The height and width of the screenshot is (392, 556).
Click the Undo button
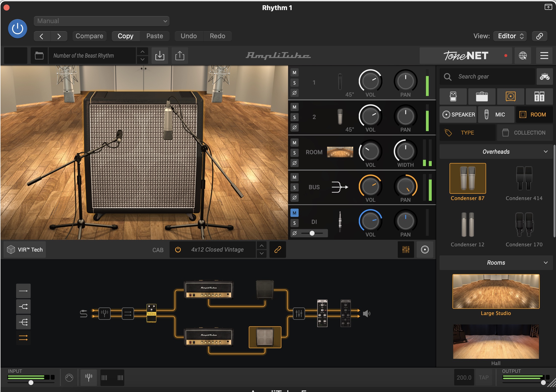tap(189, 36)
